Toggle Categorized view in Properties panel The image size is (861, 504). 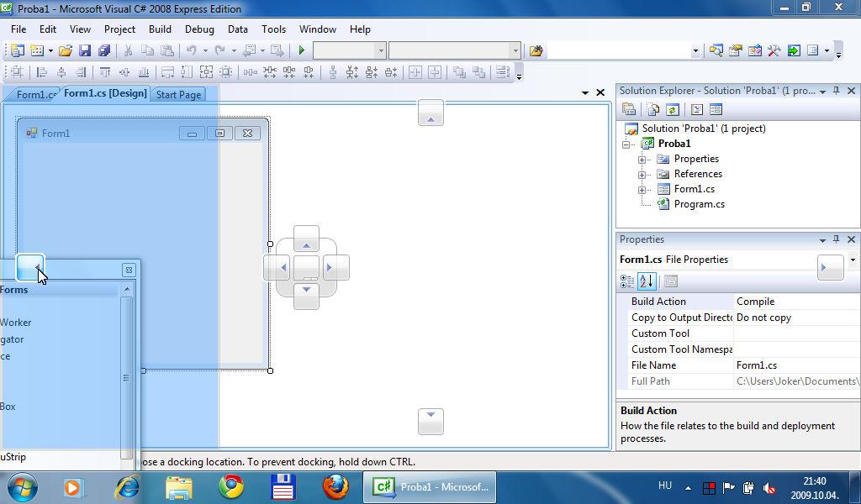(627, 281)
